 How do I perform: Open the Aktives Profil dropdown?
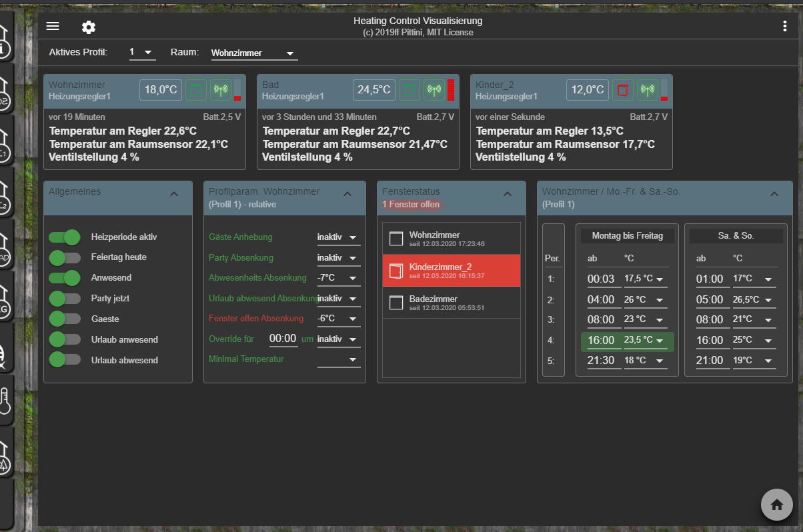pyautogui.click(x=141, y=52)
